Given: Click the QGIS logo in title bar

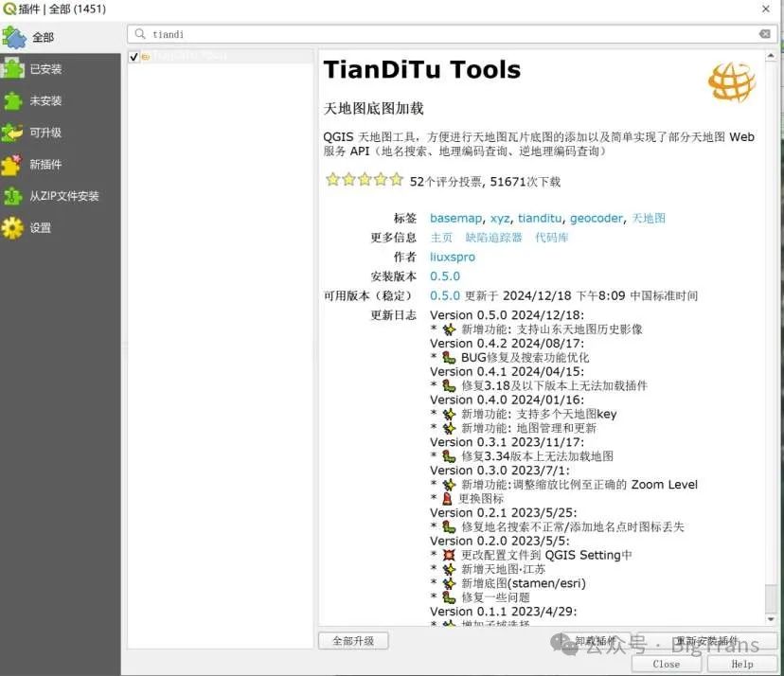Looking at the screenshot, I should click(x=9, y=9).
